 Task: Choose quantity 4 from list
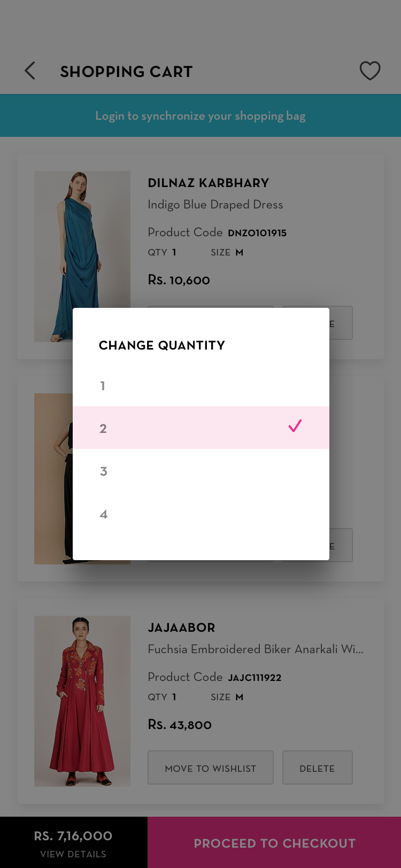(x=200, y=514)
